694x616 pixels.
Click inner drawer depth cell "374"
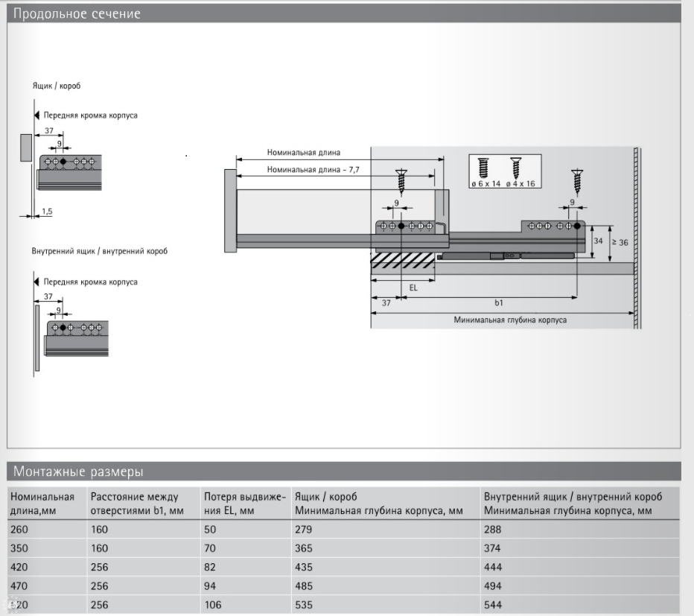pos(493,548)
